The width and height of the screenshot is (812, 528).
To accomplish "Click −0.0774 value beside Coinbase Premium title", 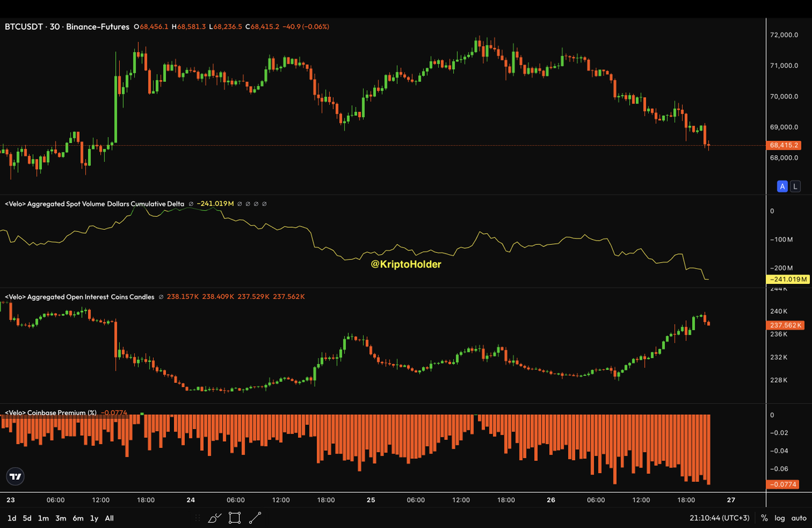I will tap(113, 413).
